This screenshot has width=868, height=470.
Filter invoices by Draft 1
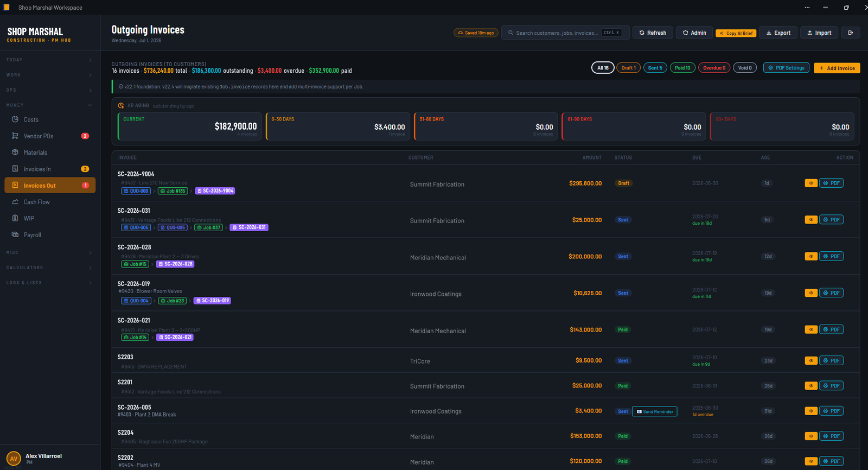628,68
